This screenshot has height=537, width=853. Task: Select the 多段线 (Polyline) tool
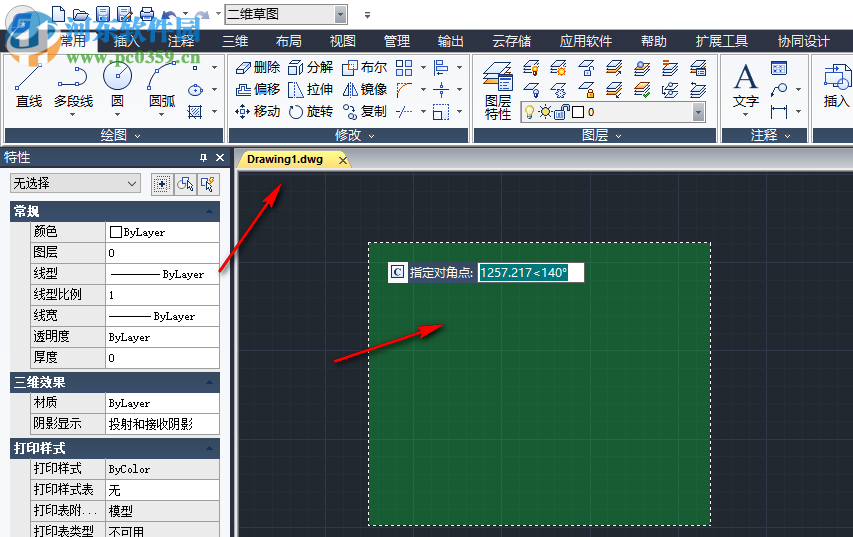pos(73,85)
